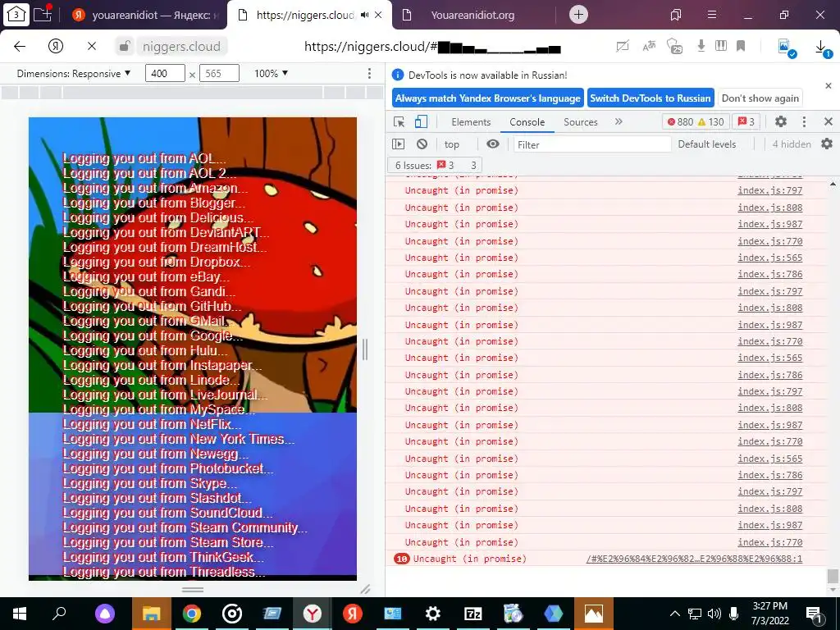Open site security info via the lock icon

[x=125, y=46]
